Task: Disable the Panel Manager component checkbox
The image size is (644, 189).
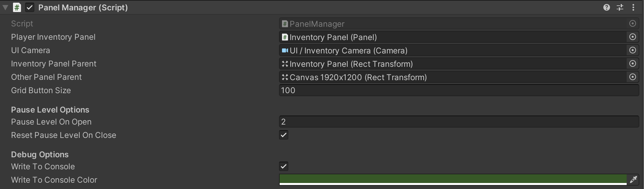Action: [30, 7]
